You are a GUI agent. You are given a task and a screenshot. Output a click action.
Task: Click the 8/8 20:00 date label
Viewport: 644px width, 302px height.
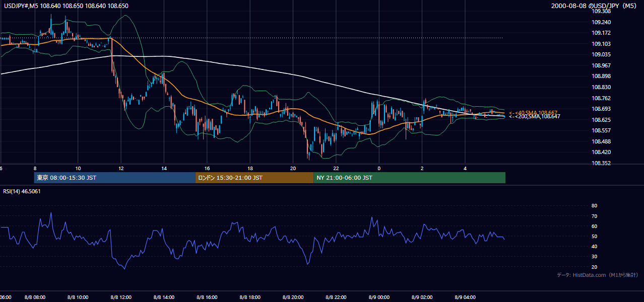click(293, 297)
